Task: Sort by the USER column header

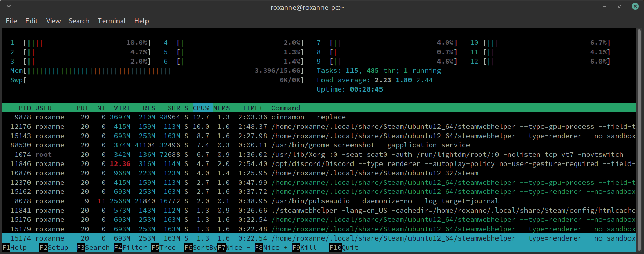Action: (43, 108)
